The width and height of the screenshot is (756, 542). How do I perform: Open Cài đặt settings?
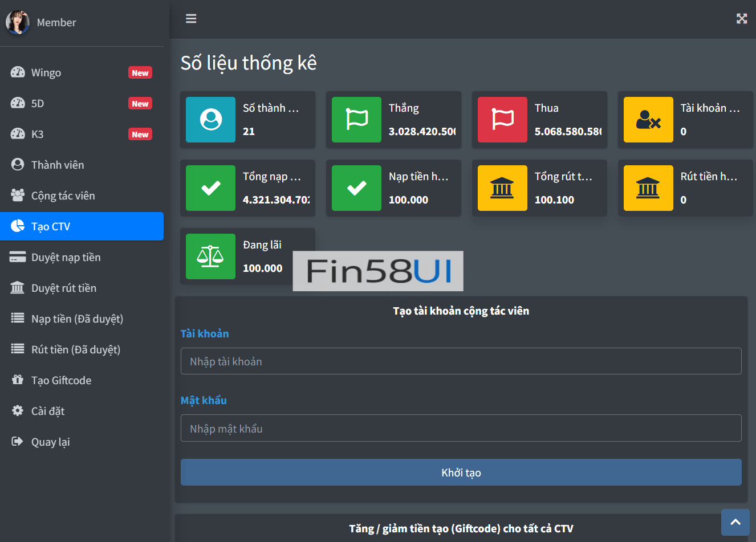48,411
